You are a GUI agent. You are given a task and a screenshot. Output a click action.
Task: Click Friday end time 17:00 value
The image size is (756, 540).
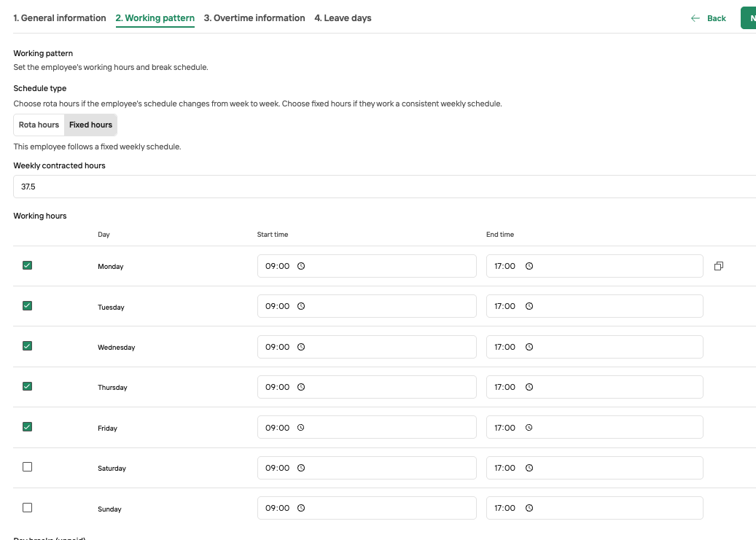(x=504, y=428)
